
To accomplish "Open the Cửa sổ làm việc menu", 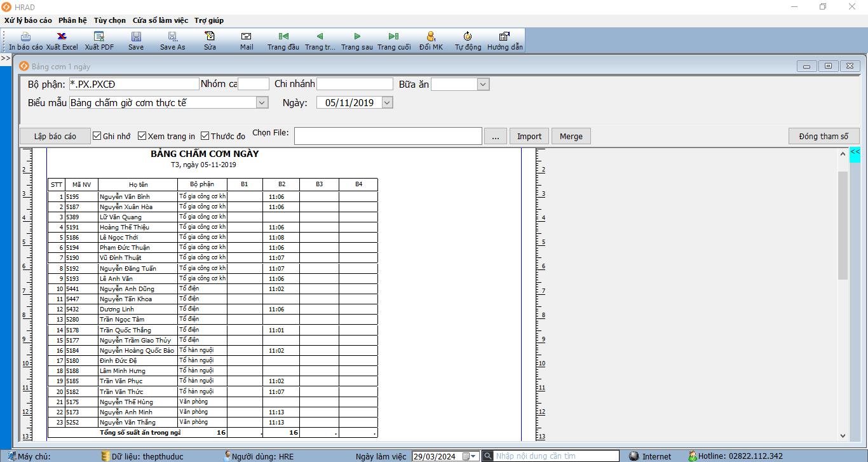I will coord(160,20).
